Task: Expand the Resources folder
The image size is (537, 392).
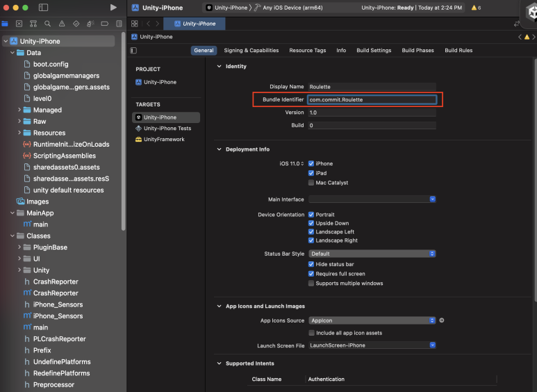Action: (x=19, y=133)
